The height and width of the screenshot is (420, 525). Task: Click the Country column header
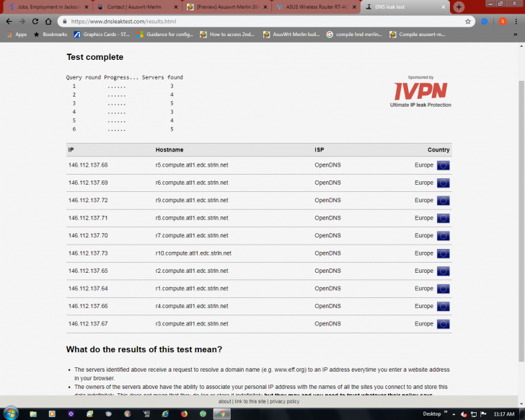pos(438,149)
